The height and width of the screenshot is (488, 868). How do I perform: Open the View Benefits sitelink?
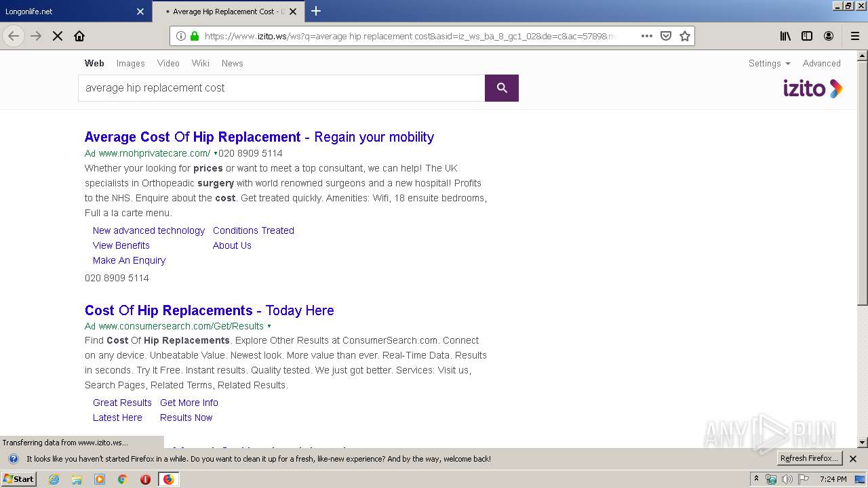pos(121,245)
